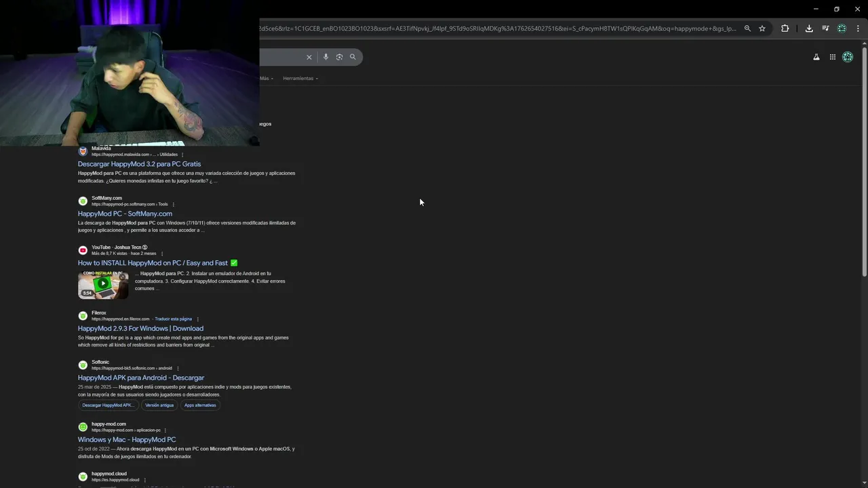Click the Descargar HappyMod APK... chip
The height and width of the screenshot is (488, 868).
[x=108, y=405]
